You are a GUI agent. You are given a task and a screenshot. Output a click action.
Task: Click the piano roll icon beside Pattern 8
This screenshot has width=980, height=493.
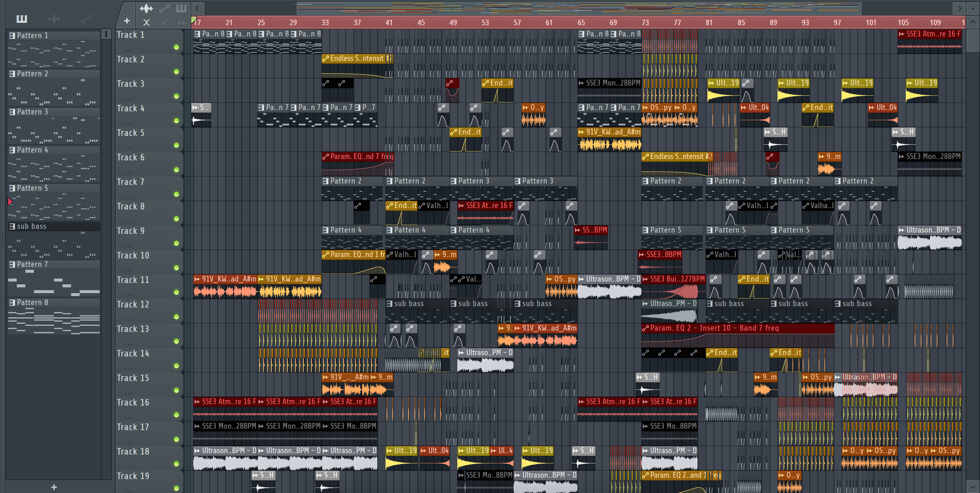(12, 303)
